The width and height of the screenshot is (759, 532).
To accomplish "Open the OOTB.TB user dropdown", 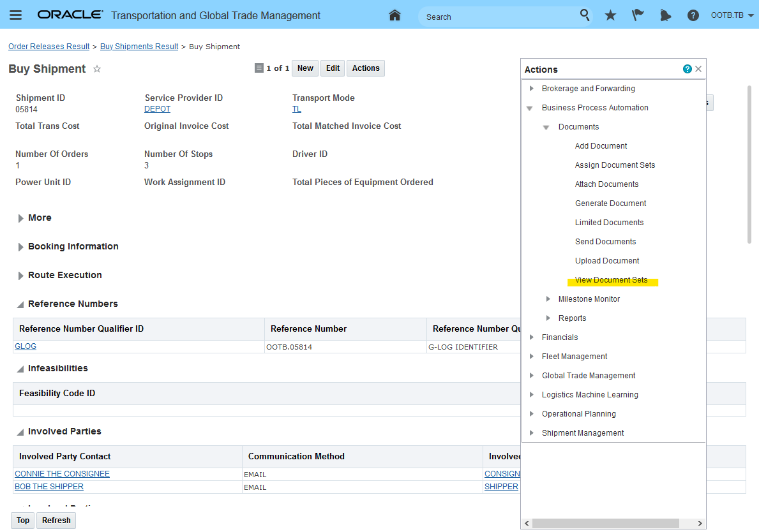I will [x=731, y=15].
